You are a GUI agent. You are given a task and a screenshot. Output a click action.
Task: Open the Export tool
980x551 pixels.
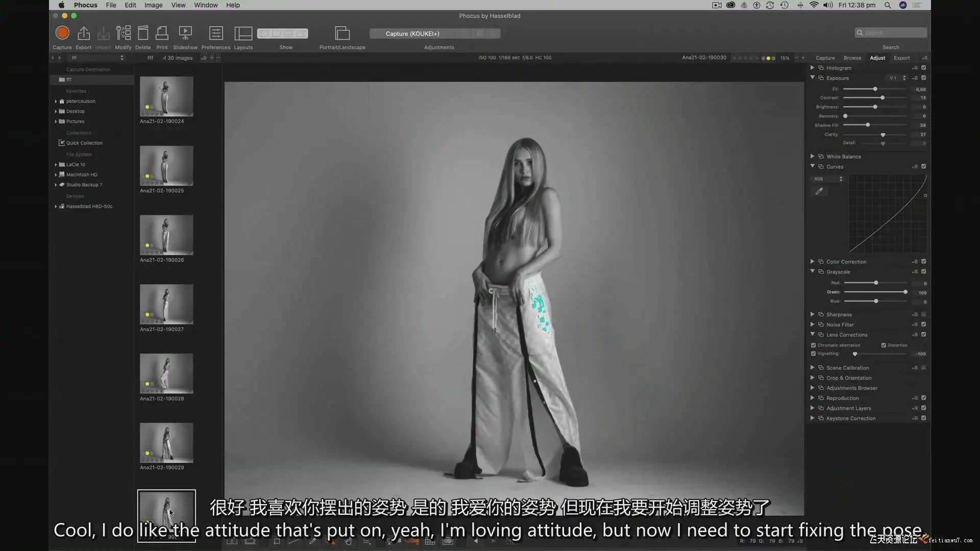pos(83,33)
